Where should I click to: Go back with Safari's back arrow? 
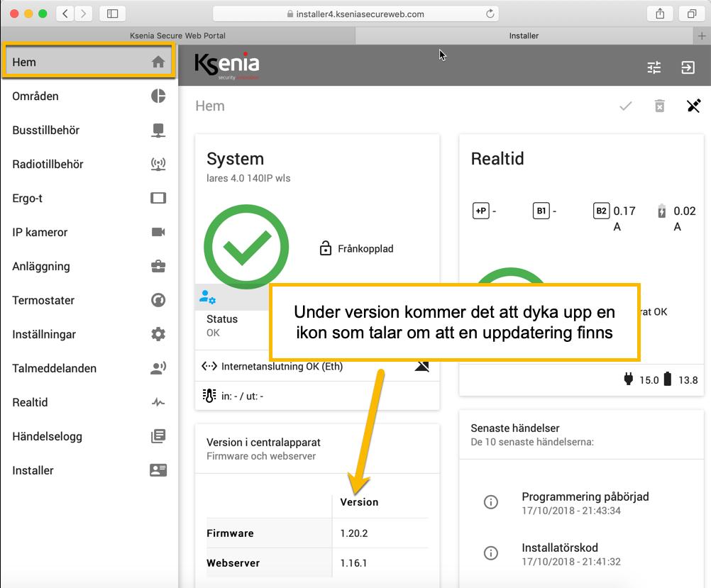click(x=65, y=13)
